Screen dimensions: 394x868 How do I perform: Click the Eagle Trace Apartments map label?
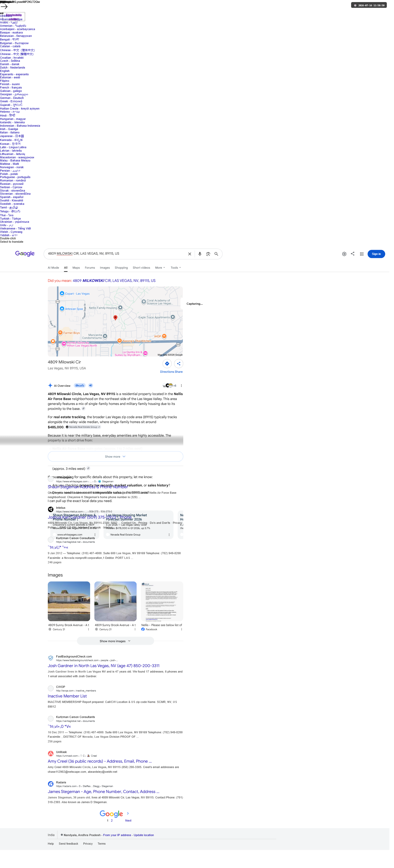156,321
